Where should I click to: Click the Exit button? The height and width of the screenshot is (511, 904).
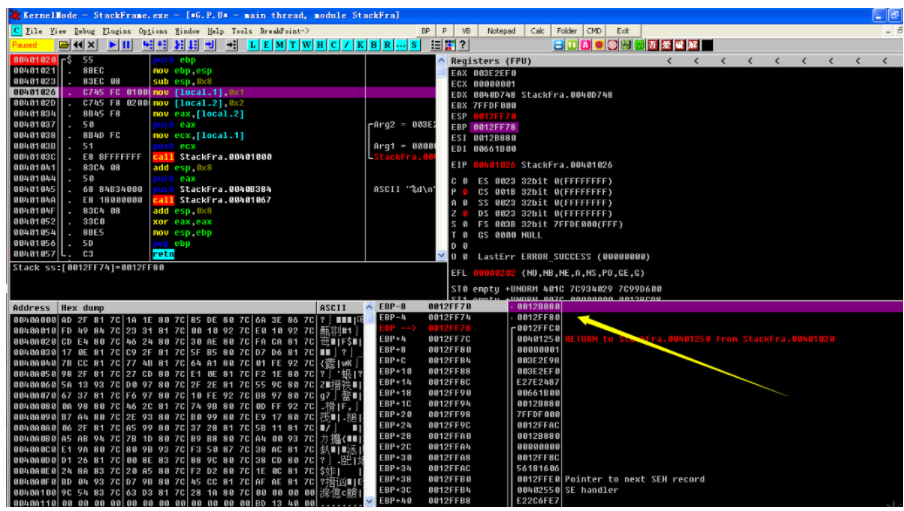click(623, 31)
